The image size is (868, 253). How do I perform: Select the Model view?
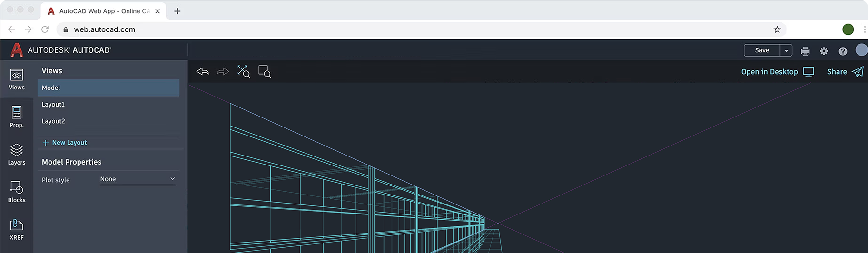click(108, 88)
